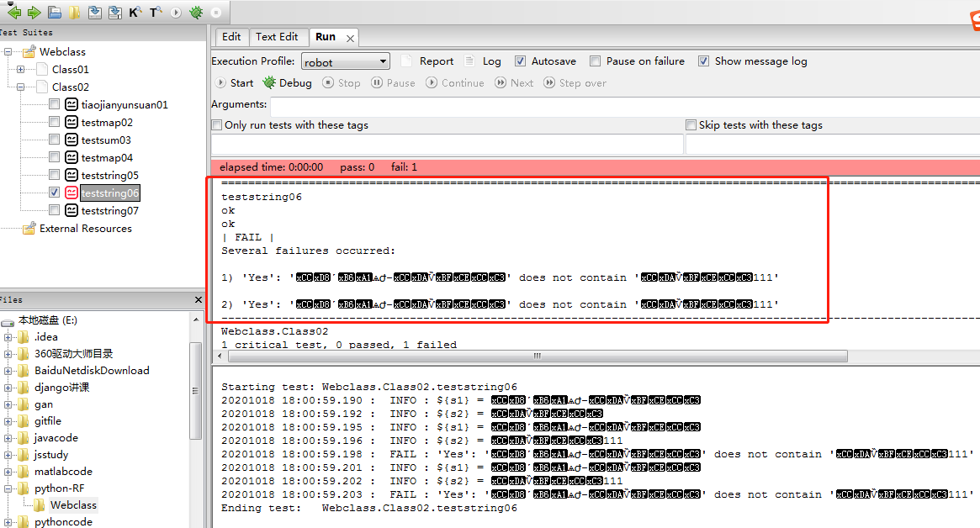Select the jsstudy folder
Image resolution: width=980 pixels, height=528 pixels.
51,455
